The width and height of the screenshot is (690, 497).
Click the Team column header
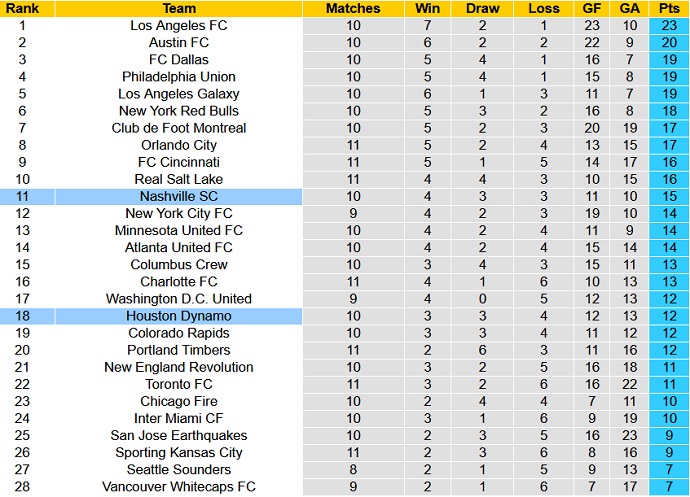[x=179, y=8]
